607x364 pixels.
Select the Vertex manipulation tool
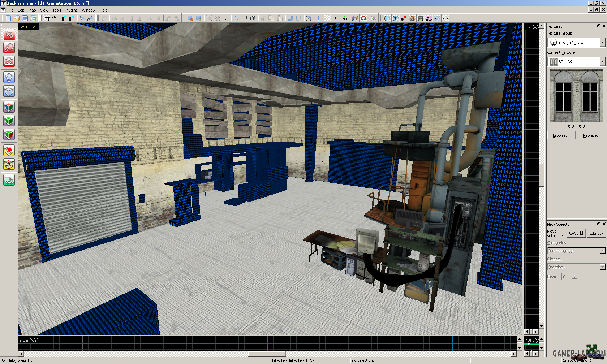click(9, 164)
